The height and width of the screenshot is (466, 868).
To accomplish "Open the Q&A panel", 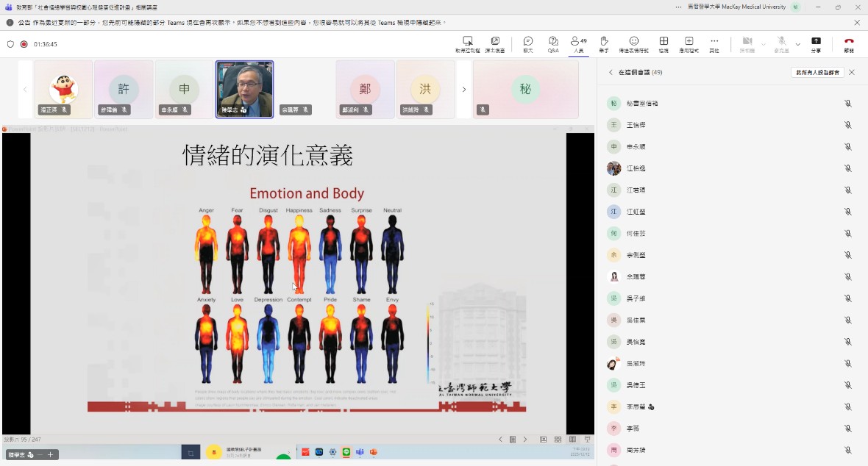I will (553, 43).
